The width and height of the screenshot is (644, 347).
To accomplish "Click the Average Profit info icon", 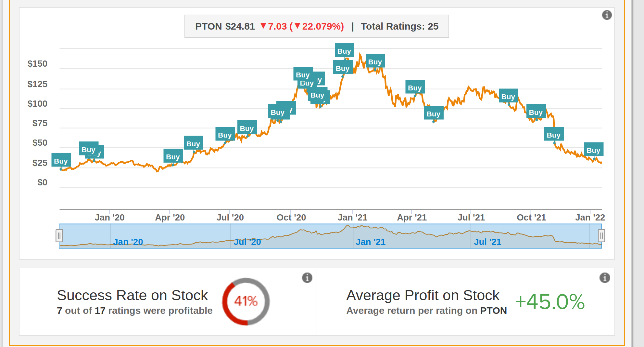I will 604,278.
